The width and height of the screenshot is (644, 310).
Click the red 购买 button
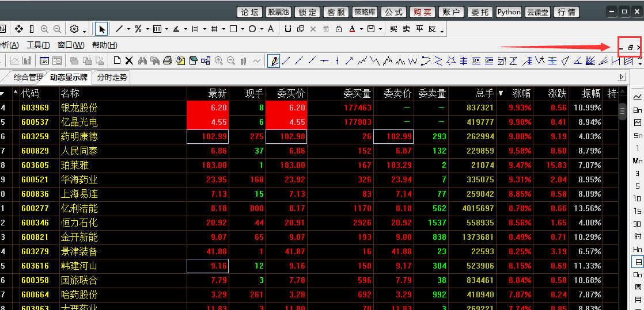[422, 12]
